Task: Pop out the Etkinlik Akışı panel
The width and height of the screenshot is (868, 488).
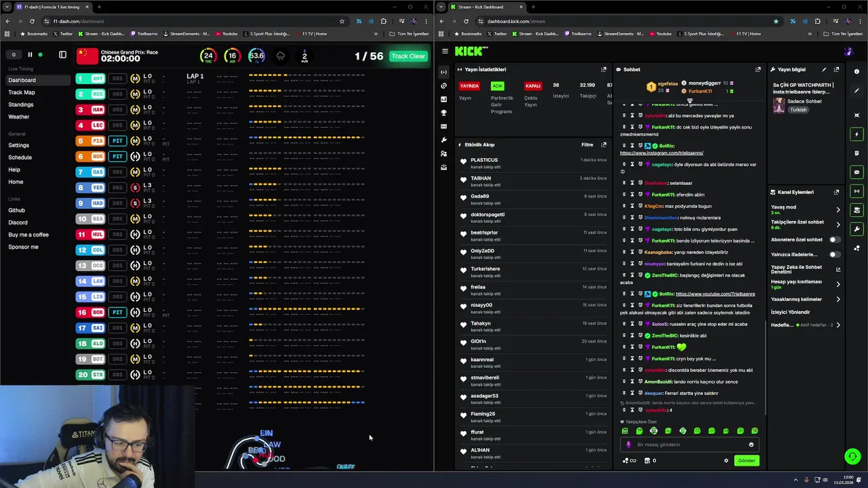Action: point(604,144)
